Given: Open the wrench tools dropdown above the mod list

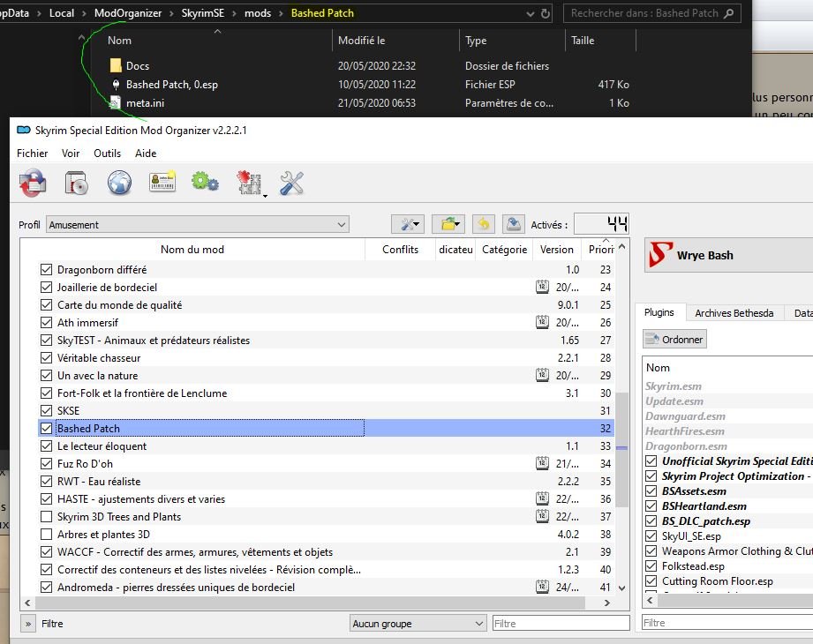Looking at the screenshot, I should pyautogui.click(x=408, y=224).
